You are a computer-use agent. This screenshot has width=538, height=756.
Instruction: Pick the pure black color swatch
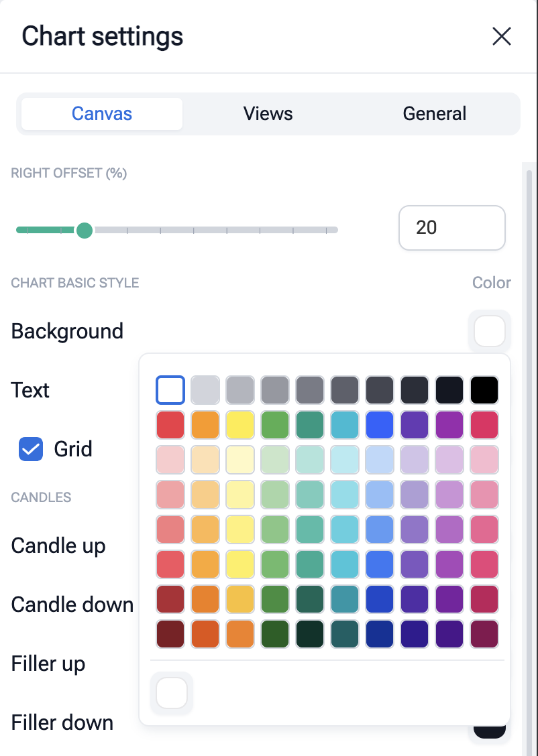pyautogui.click(x=484, y=389)
